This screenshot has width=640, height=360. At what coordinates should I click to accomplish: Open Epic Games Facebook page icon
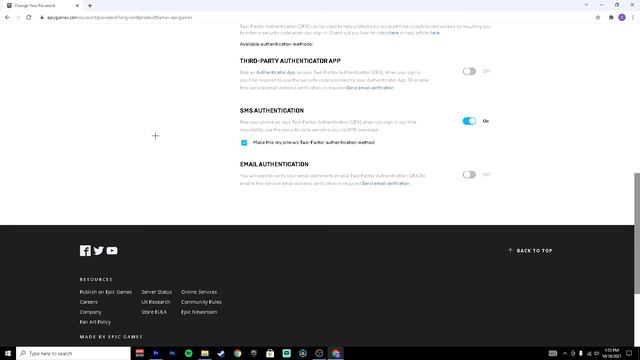tap(85, 251)
